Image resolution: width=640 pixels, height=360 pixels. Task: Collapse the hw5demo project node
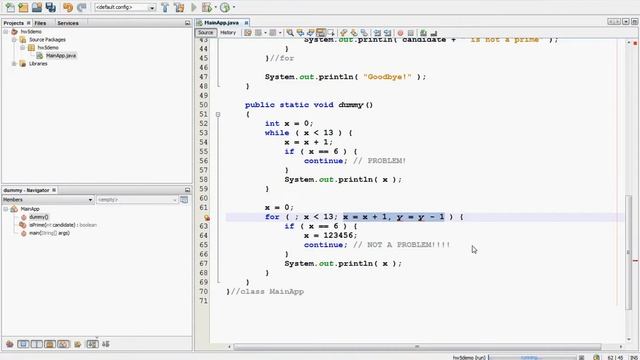6,31
